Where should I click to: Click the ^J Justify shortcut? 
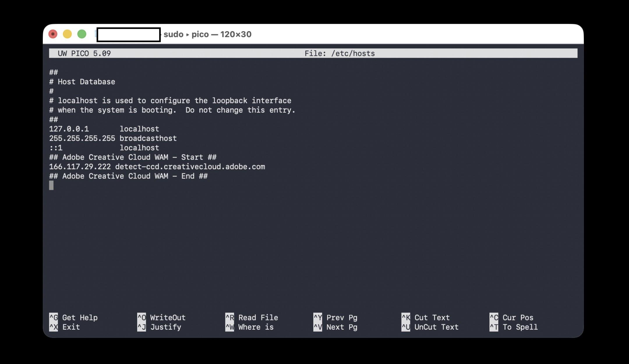(159, 327)
